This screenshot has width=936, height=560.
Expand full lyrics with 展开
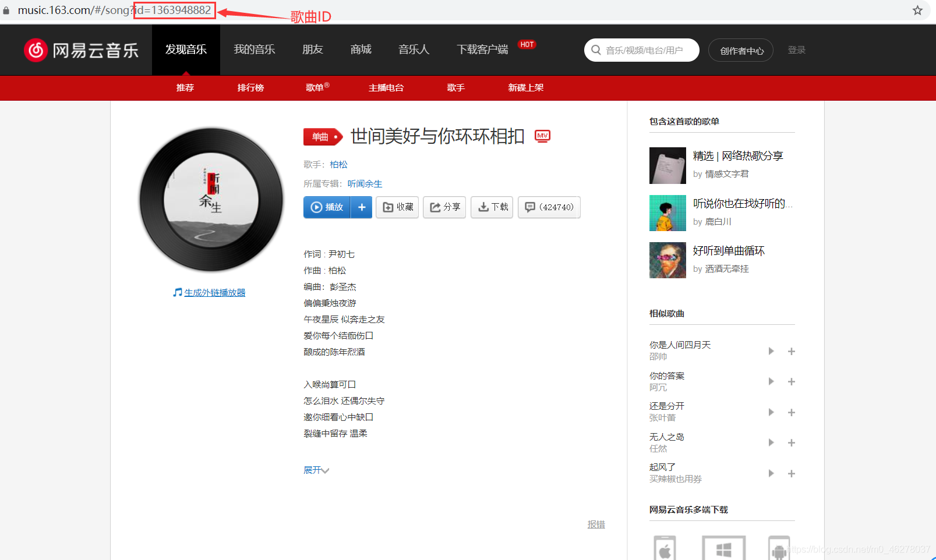click(316, 470)
